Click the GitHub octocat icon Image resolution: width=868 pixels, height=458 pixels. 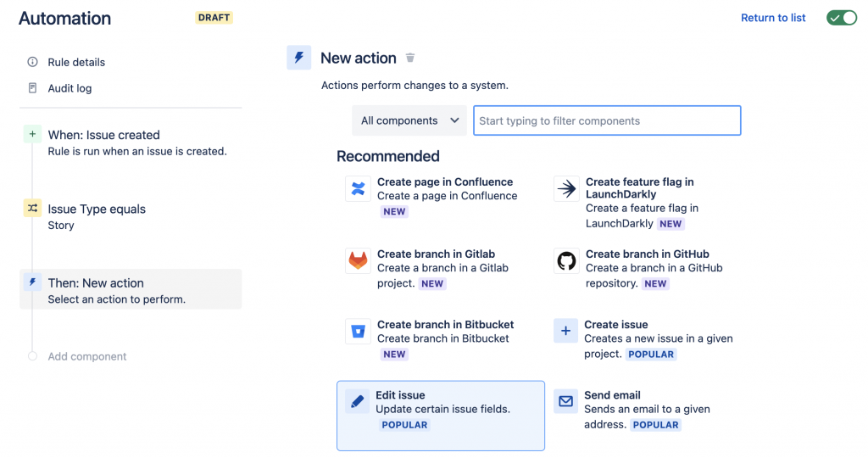[565, 260]
